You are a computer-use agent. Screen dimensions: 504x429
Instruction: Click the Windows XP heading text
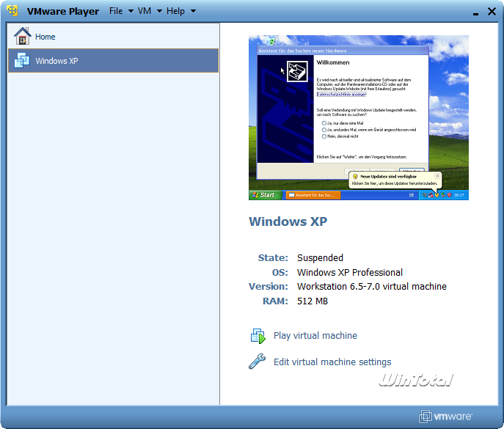tap(288, 221)
